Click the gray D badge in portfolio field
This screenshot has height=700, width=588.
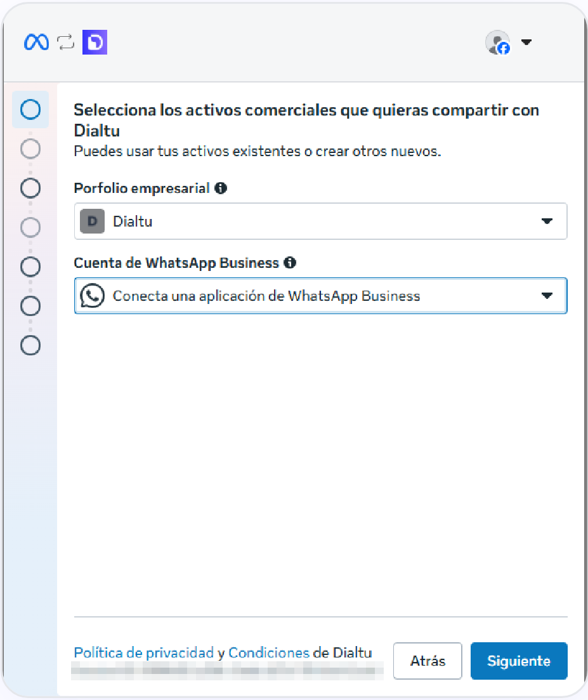pos(93,221)
